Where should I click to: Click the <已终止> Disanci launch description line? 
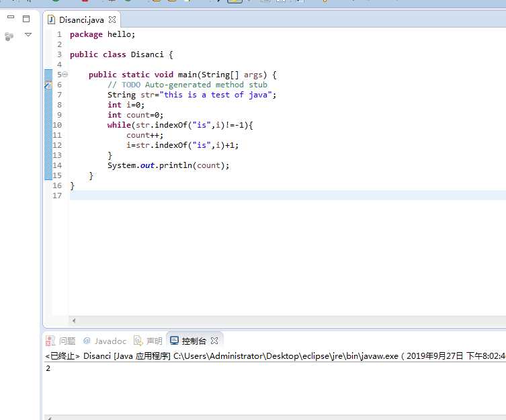tap(276, 356)
